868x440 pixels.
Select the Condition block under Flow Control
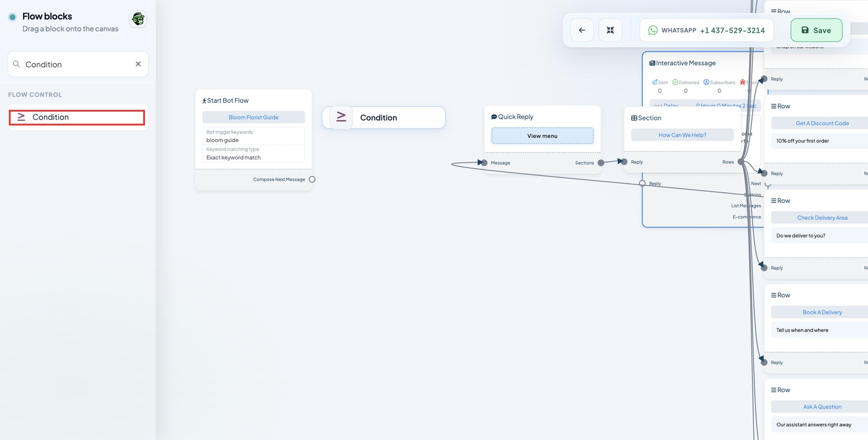tap(77, 117)
